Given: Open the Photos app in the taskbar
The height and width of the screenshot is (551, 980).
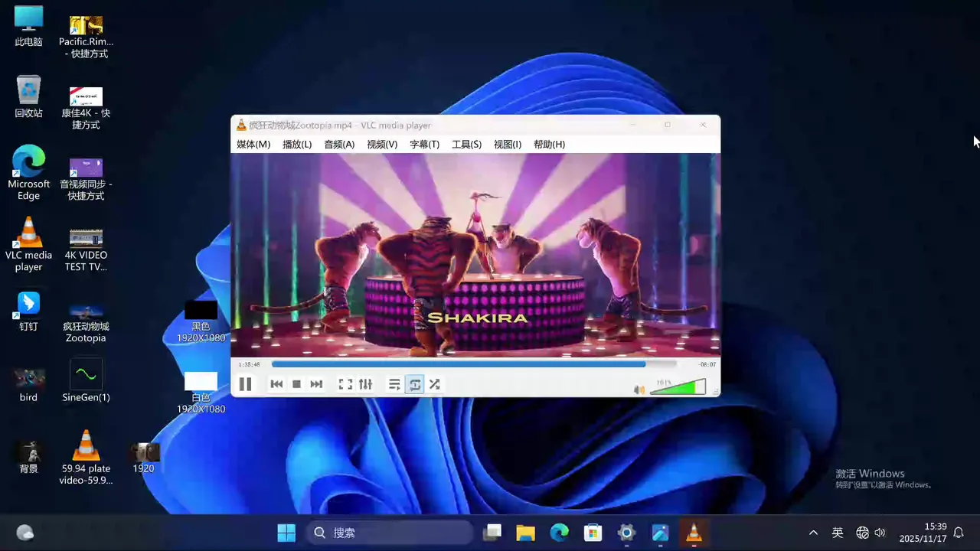Looking at the screenshot, I should [x=660, y=533].
